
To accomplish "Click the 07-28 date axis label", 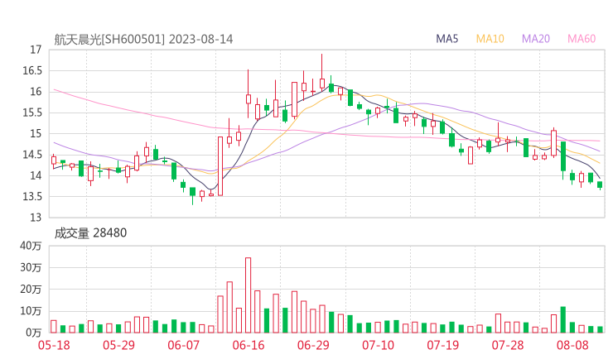I will point(508,345).
